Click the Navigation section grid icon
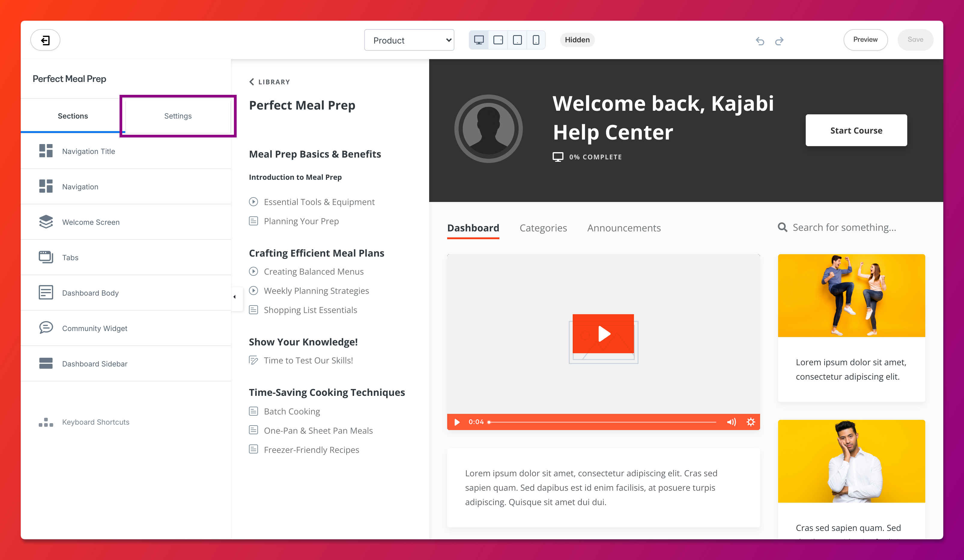Screen dimensions: 964x560 pyautogui.click(x=46, y=186)
